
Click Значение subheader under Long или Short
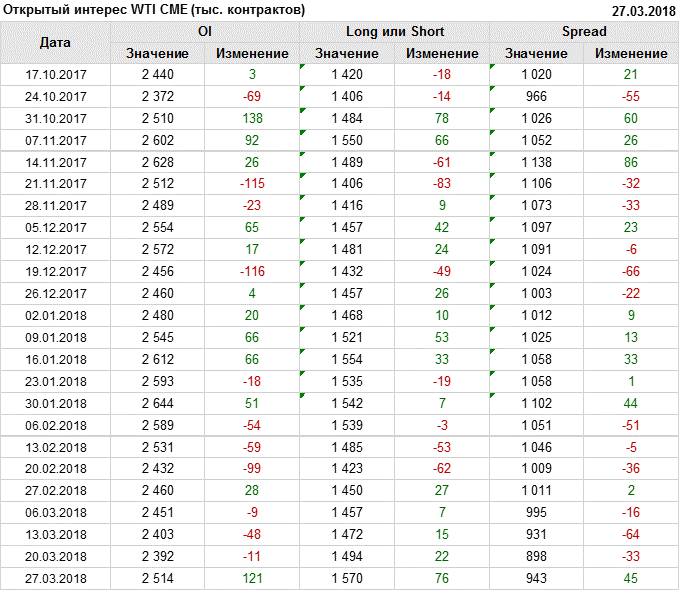[346, 53]
